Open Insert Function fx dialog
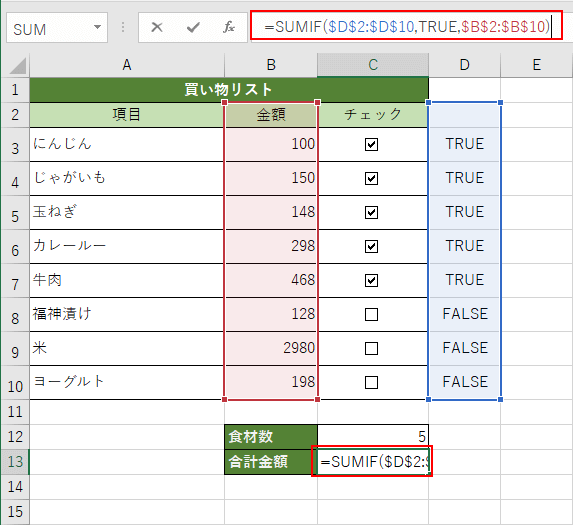573x525 pixels. 228,27
